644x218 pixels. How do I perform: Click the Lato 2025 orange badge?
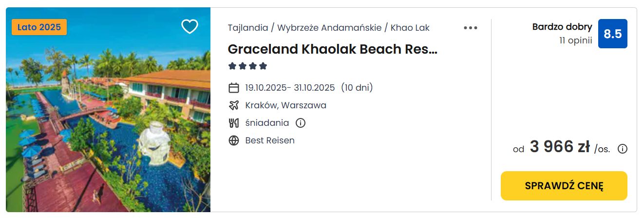click(39, 27)
